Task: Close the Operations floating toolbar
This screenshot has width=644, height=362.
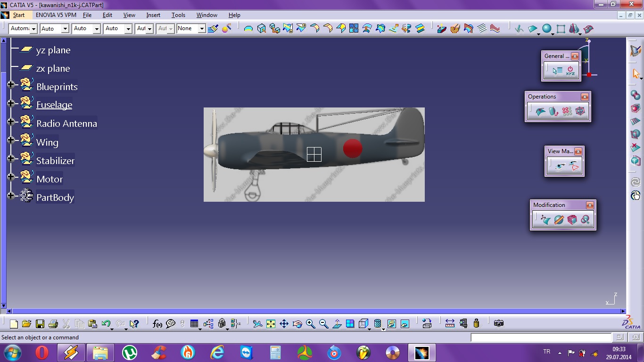Action: click(x=585, y=97)
